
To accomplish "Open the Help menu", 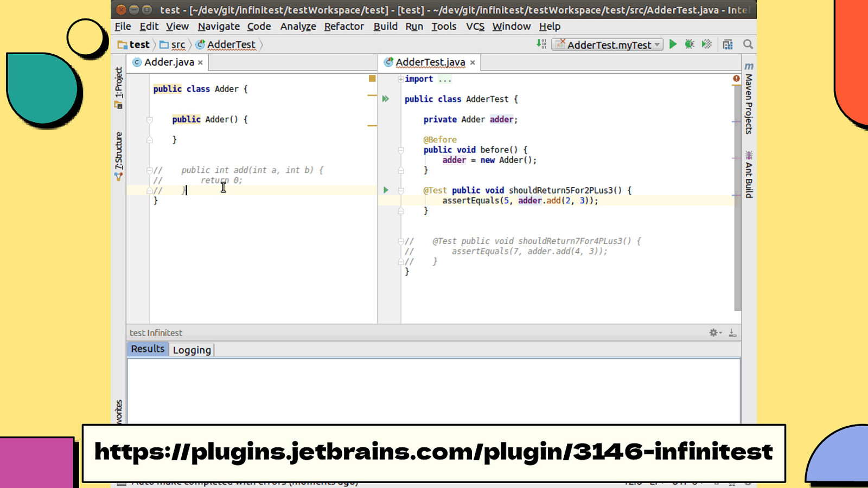I will [x=550, y=26].
